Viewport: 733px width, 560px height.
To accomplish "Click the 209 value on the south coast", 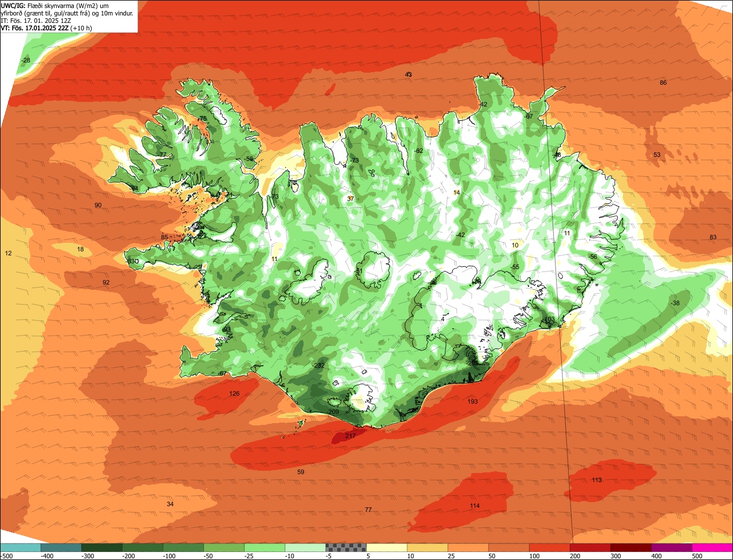I will pos(334,412).
